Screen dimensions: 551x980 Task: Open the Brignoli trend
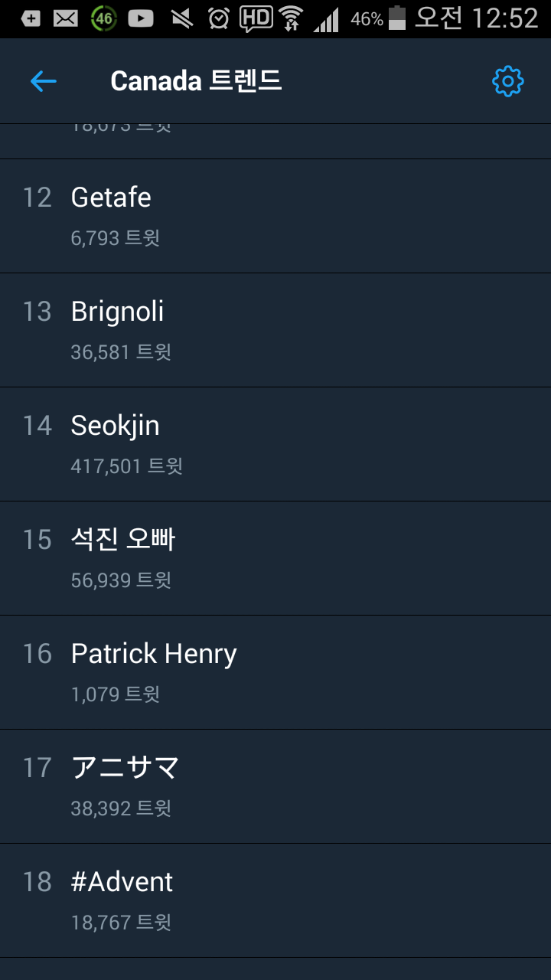click(117, 312)
